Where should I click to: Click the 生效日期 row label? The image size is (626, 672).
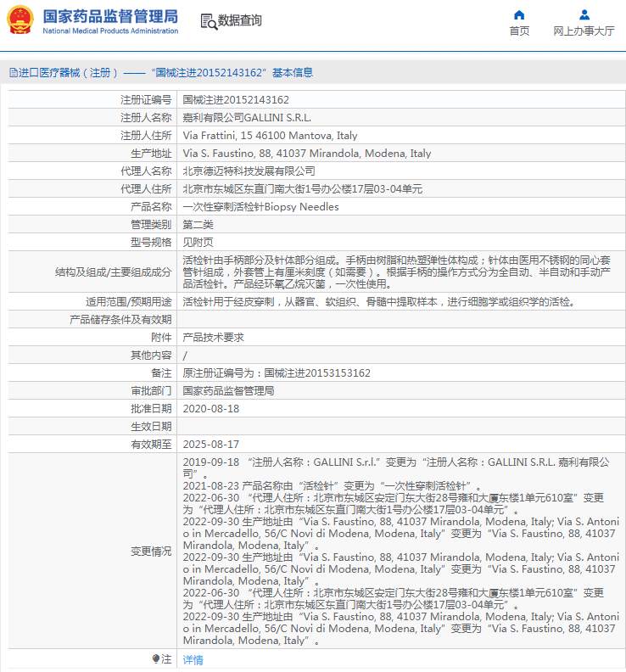point(151,427)
